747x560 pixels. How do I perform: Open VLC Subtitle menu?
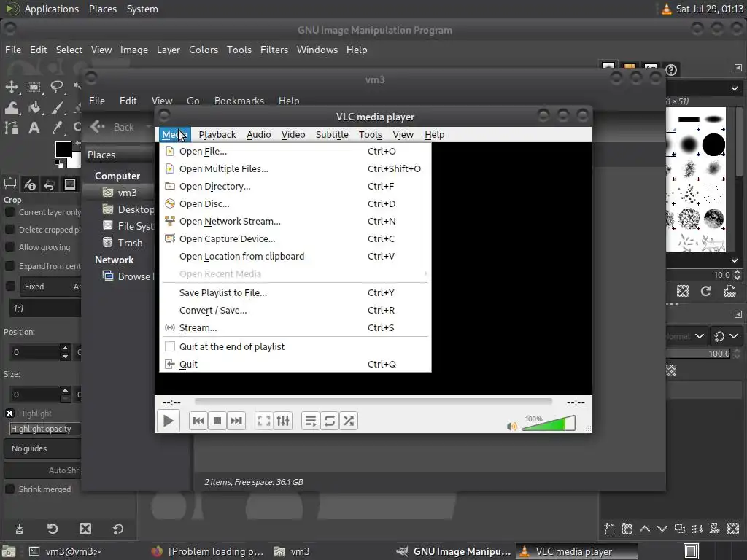click(332, 135)
